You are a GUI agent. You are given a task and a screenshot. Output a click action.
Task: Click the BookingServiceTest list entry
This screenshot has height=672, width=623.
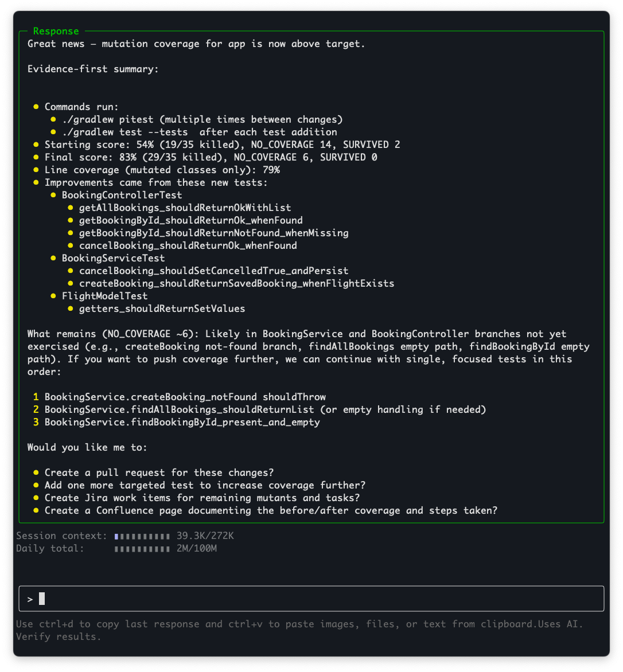pos(113,258)
